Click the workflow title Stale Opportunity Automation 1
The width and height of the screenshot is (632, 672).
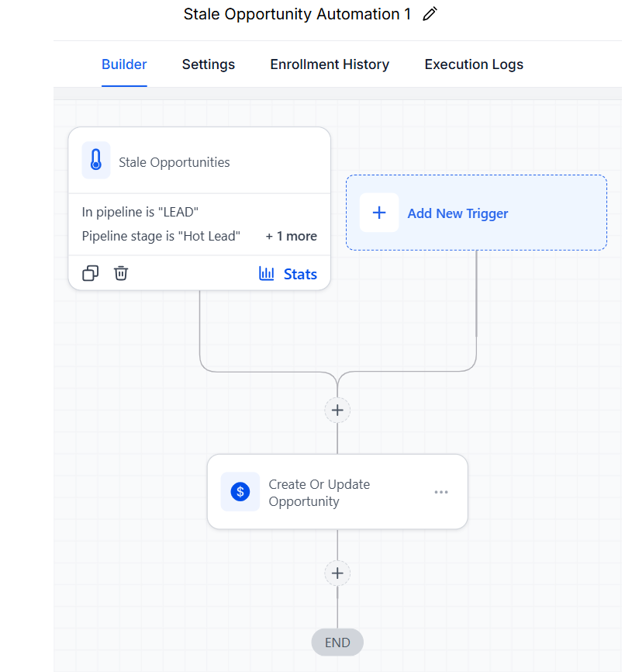(x=297, y=14)
